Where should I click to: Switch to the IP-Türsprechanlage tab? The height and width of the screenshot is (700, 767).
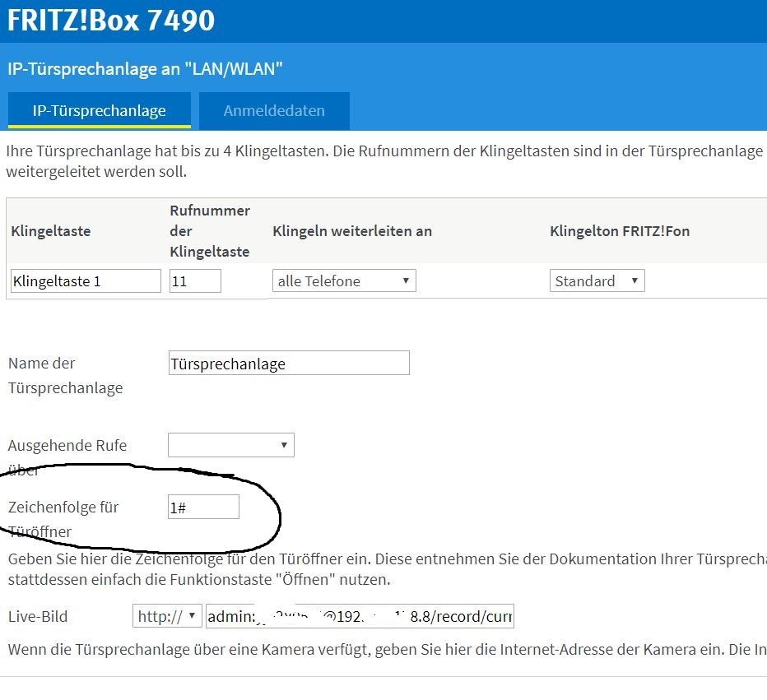(x=100, y=110)
